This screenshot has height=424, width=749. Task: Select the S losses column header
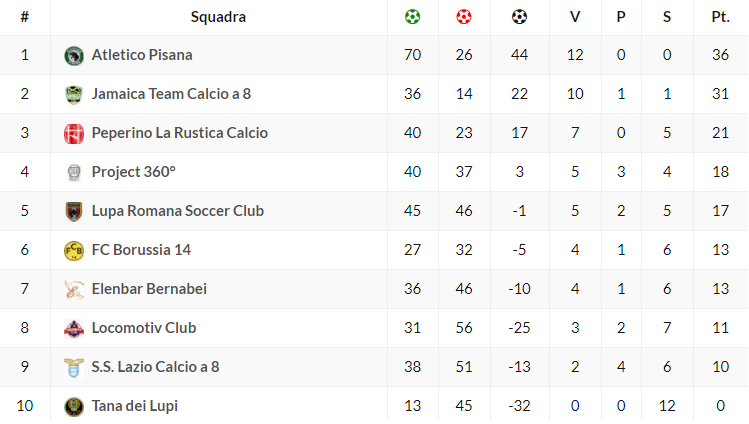click(x=666, y=17)
